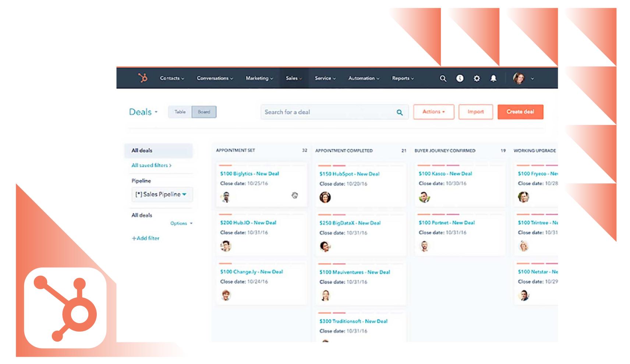The height and width of the screenshot is (364, 630).
Task: Click +Add filter link
Action: 145,238
